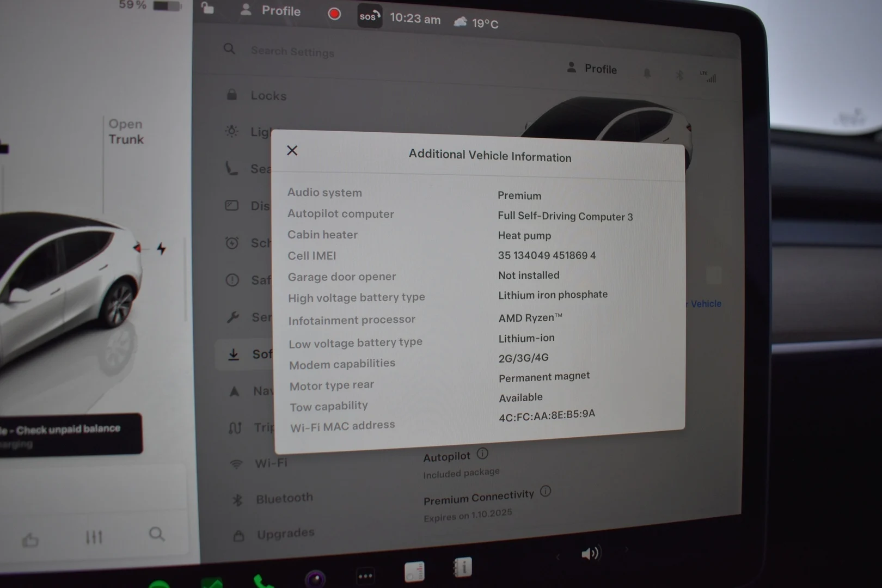Screen dimensions: 882x588
Task: Open the owner's Manual app icon
Action: point(462,568)
